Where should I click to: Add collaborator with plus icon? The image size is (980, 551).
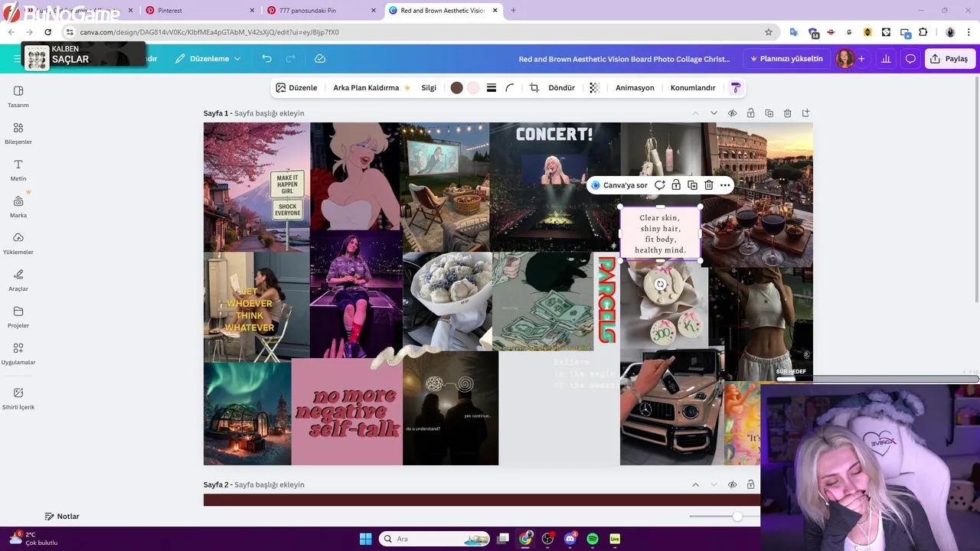tap(861, 59)
